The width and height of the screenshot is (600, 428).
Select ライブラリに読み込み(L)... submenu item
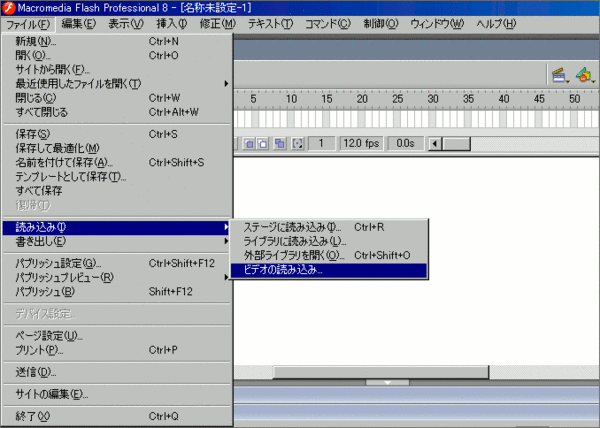click(329, 241)
